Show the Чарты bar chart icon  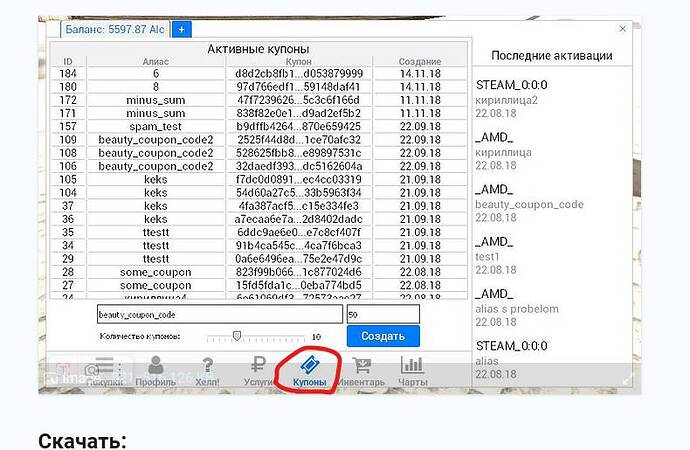click(x=413, y=370)
